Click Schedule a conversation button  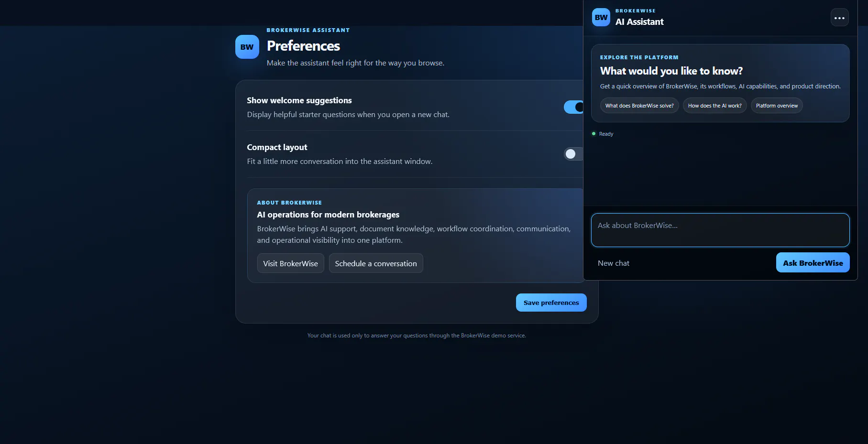point(376,263)
